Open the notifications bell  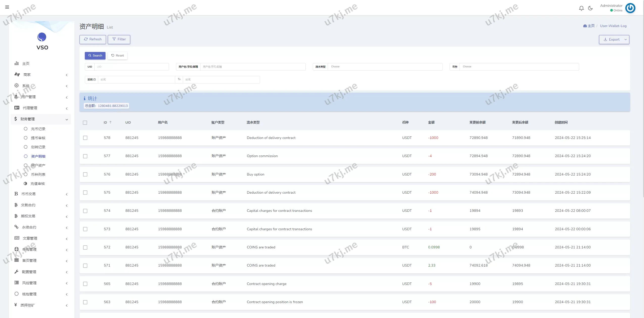coord(581,8)
